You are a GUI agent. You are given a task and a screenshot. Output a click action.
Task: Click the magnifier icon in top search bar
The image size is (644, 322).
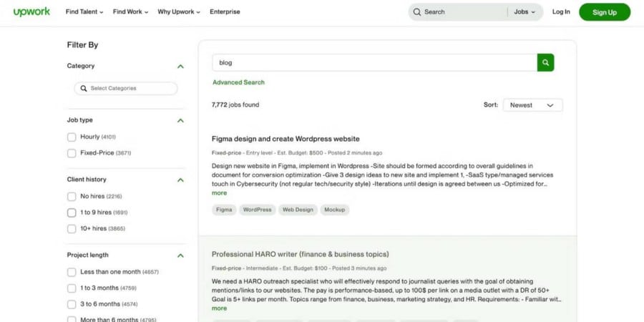(417, 12)
